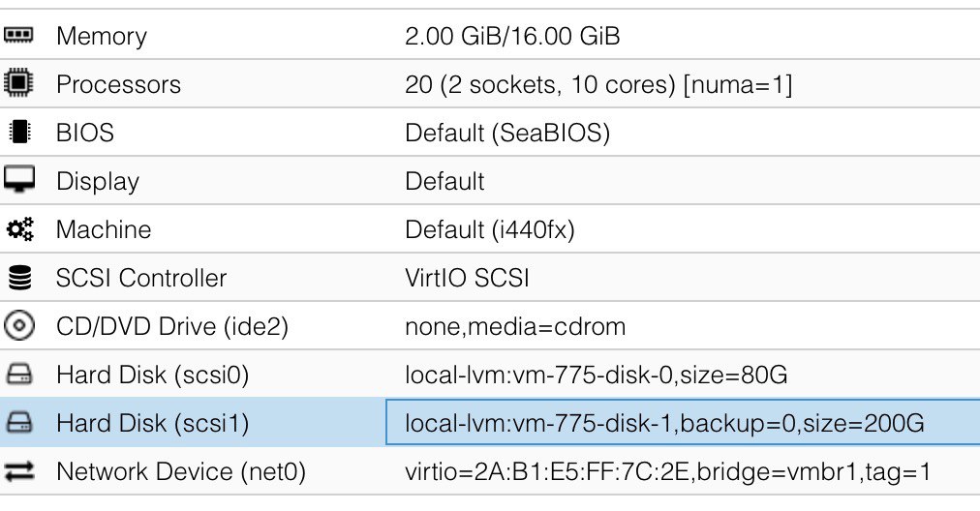Click the Network Device arrows icon
Screen dimensions: 980x511
click(x=19, y=471)
